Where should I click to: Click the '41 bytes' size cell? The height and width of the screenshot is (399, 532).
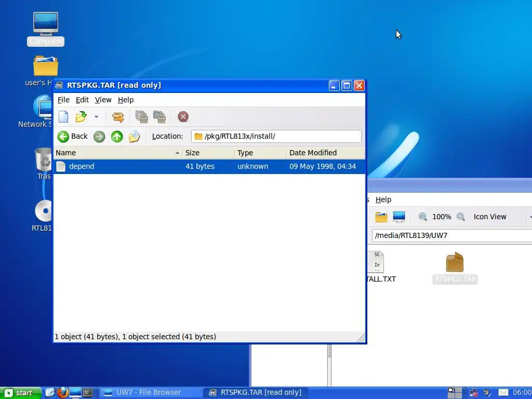point(200,167)
